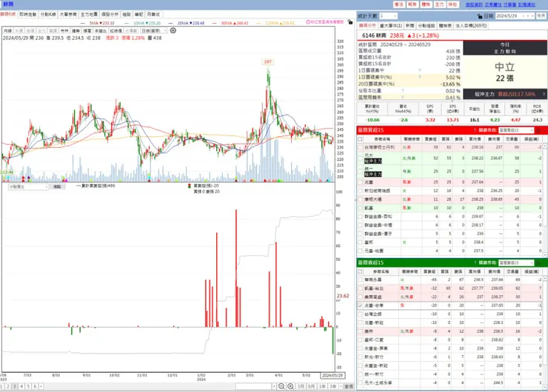Screen dimensions: 548x392
Task: Toggle the 本益比 chart overlay button
Action: coord(100,31)
